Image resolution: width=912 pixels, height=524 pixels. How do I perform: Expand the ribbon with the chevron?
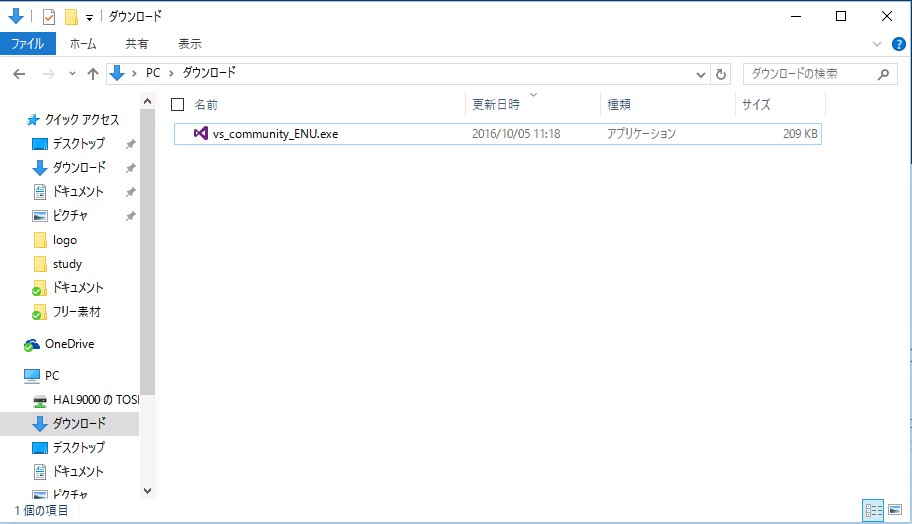877,44
